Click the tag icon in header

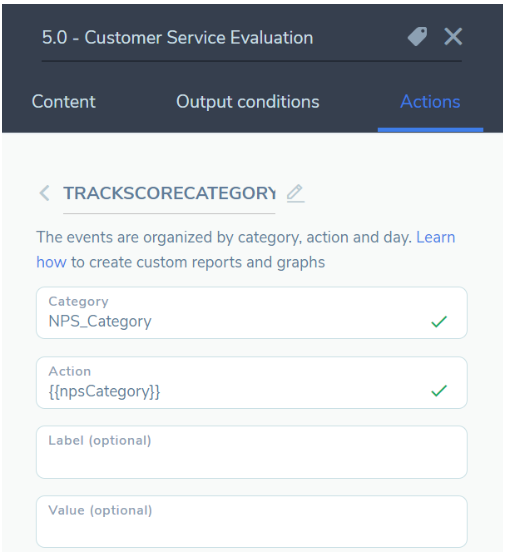tap(417, 37)
